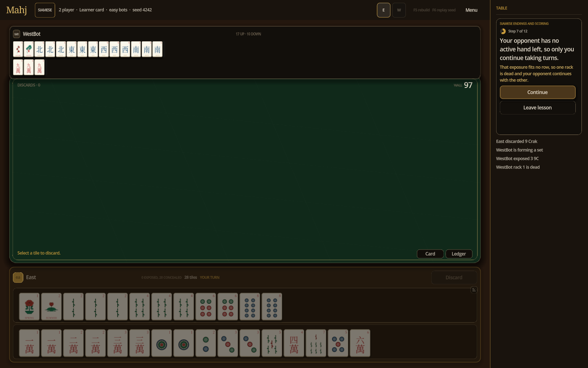Click the 'seed 4242' game info text
The height and width of the screenshot is (368, 588).
[142, 10]
